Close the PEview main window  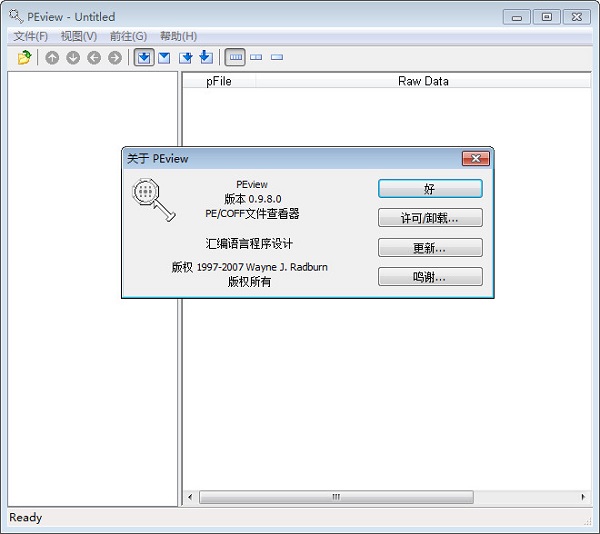[x=577, y=17]
